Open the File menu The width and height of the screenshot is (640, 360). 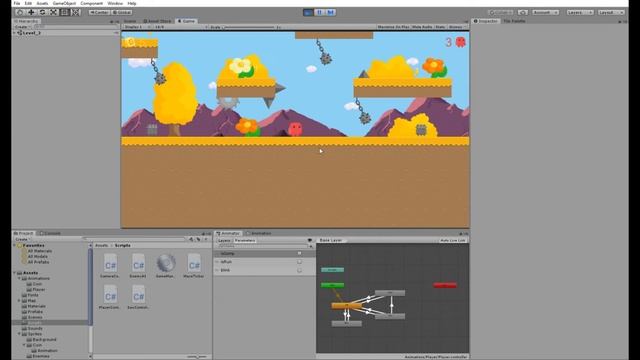(x=17, y=3)
